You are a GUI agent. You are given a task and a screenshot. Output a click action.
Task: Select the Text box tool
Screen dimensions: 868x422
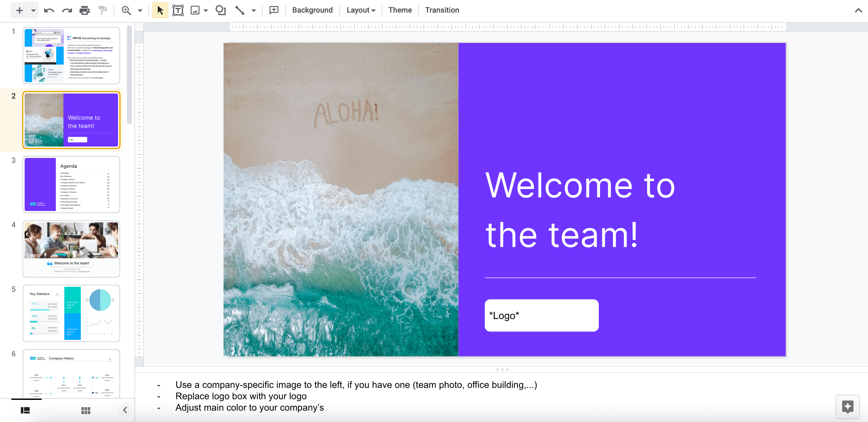click(x=178, y=10)
